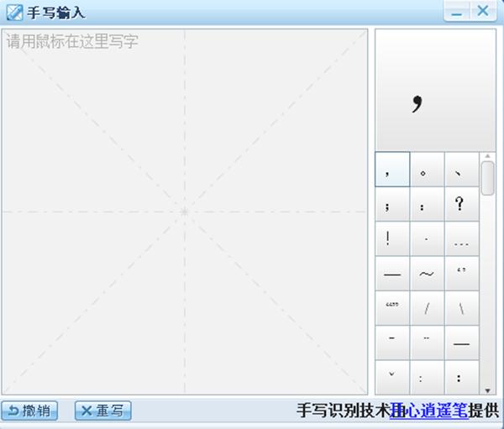Choose the colon beside the question mark
Image resolution: width=504 pixels, height=429 pixels.
pos(428,204)
